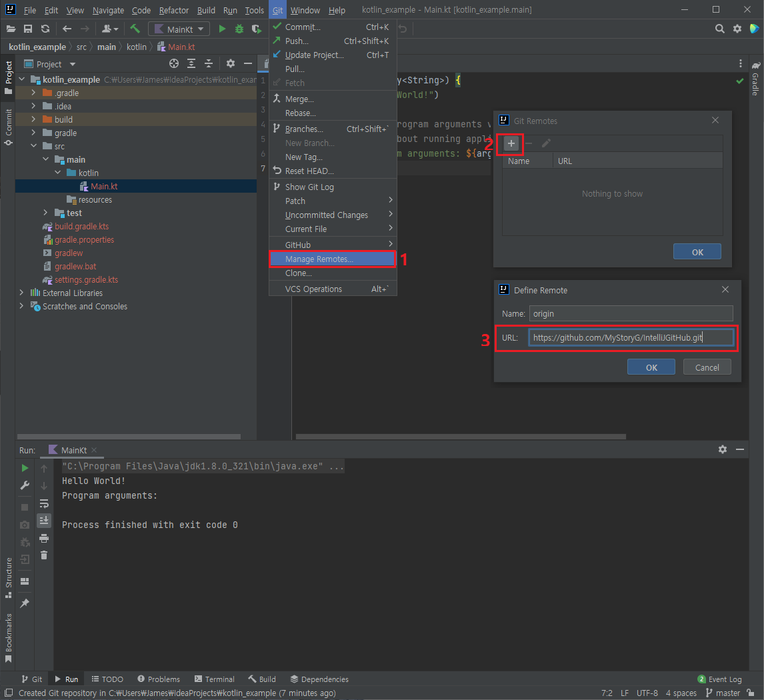The width and height of the screenshot is (764, 700).
Task: Collapse the kotlin_example project tree
Action: click(21, 78)
